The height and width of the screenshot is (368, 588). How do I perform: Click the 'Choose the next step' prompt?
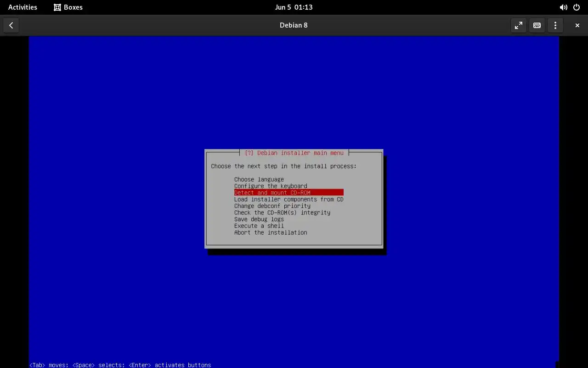click(284, 166)
